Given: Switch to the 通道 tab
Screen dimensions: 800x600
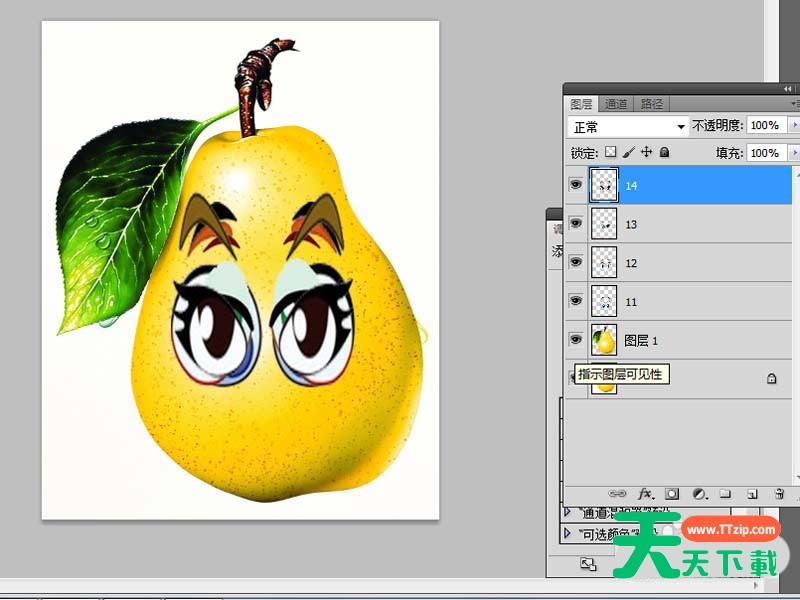Looking at the screenshot, I should coord(616,104).
